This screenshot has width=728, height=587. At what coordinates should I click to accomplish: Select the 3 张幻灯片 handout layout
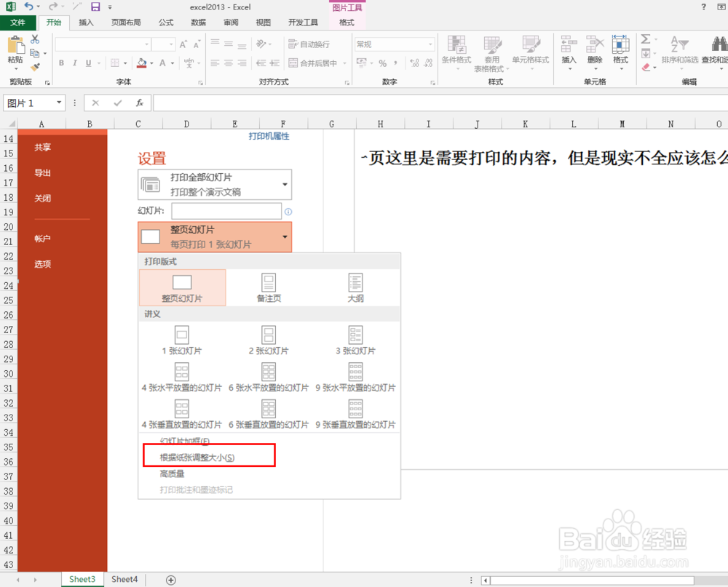356,340
